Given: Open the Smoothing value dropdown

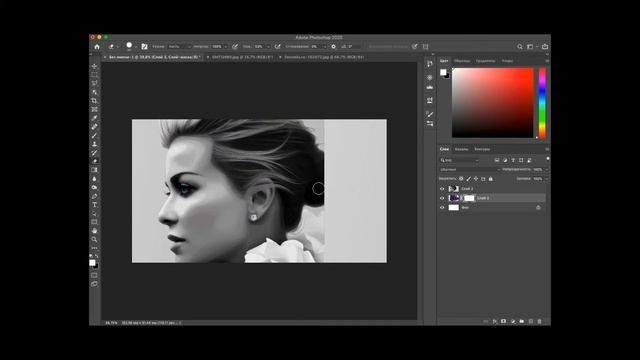Looking at the screenshot, I should pyautogui.click(x=324, y=47).
